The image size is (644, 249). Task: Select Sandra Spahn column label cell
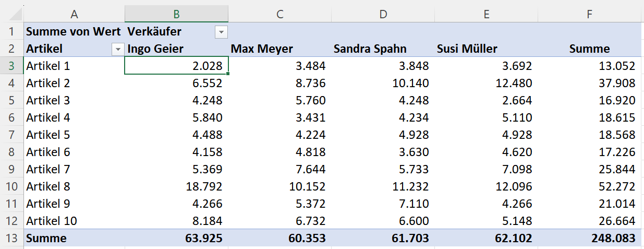click(383, 49)
